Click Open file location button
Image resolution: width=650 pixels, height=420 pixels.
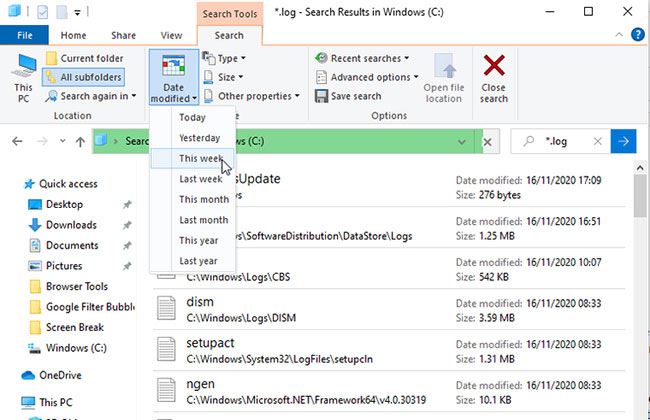444,78
